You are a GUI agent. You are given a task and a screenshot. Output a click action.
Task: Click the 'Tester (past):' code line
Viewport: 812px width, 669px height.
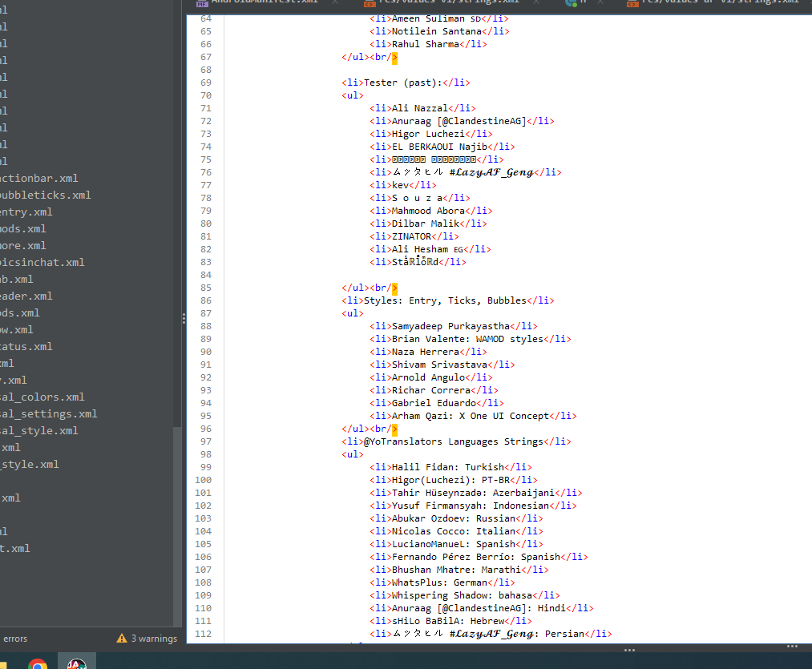point(406,83)
